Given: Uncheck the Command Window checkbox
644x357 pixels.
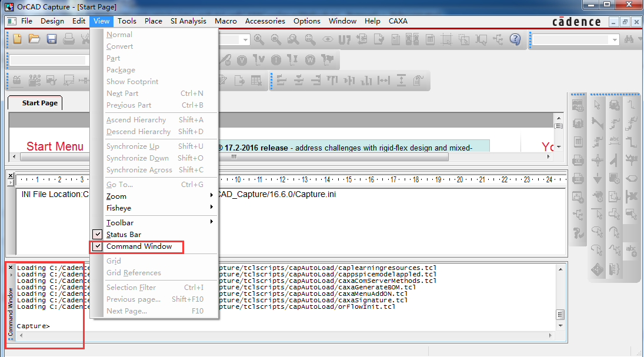Looking at the screenshot, I should click(98, 246).
